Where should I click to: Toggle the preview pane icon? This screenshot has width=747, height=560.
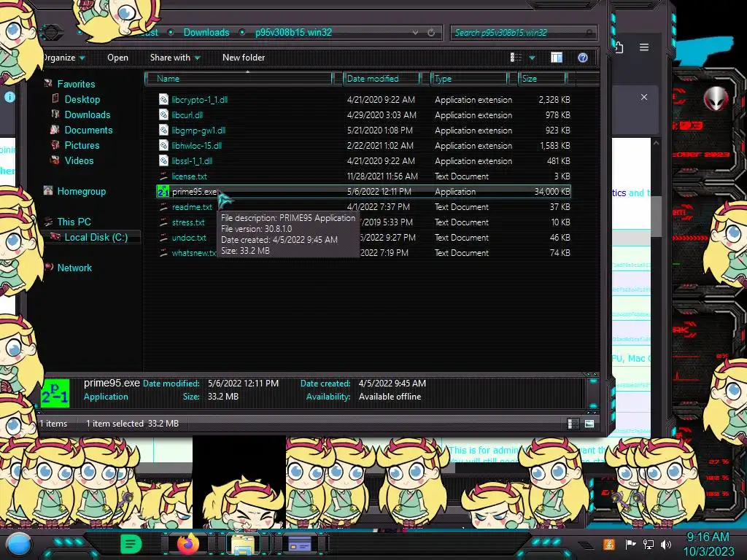[x=557, y=58]
